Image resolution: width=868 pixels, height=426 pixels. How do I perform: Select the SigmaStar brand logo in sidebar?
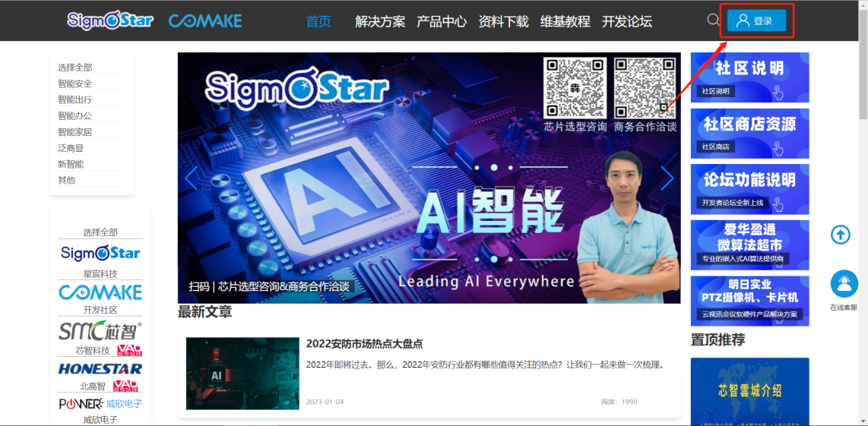pos(100,253)
